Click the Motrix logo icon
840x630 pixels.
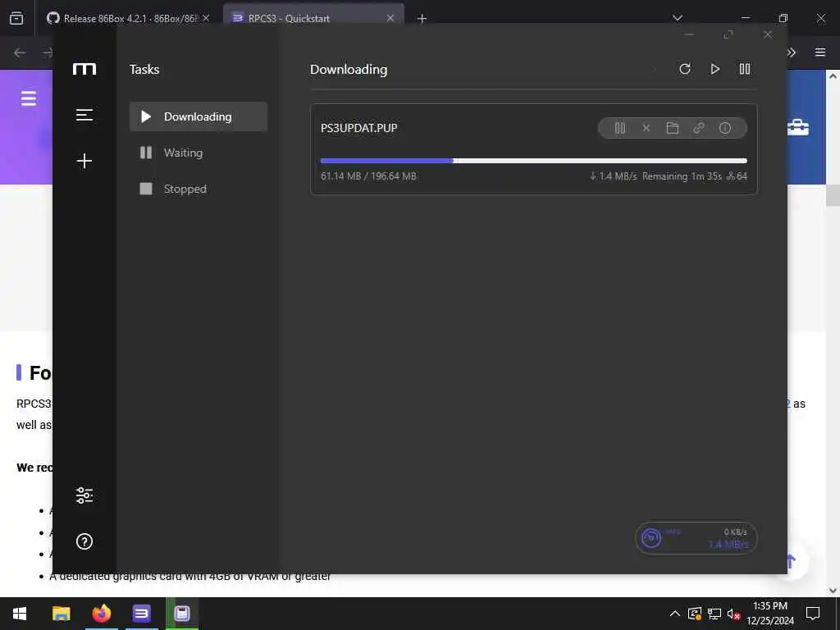pos(84,69)
